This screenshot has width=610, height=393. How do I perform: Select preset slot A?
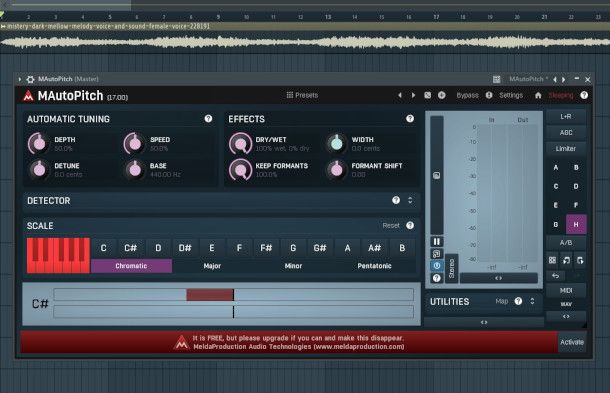tap(556, 168)
